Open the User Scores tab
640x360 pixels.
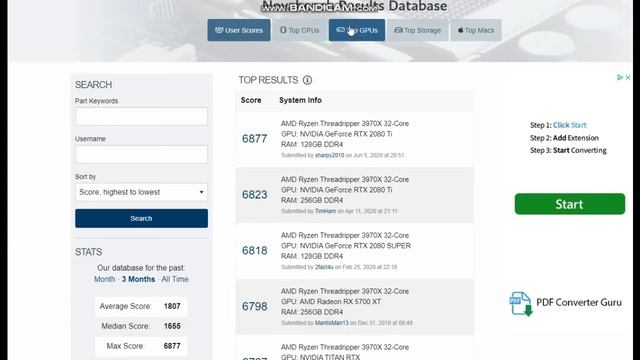coord(239,30)
